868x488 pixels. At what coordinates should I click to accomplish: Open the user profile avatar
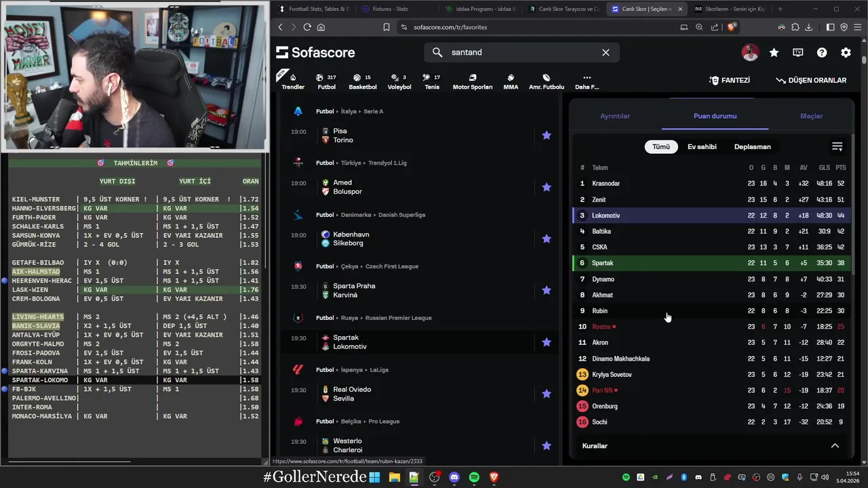pyautogui.click(x=750, y=52)
